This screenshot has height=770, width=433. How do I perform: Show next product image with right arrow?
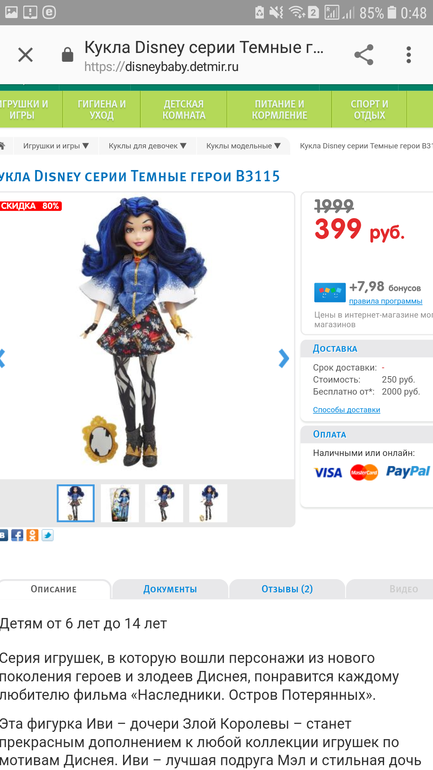coord(284,358)
